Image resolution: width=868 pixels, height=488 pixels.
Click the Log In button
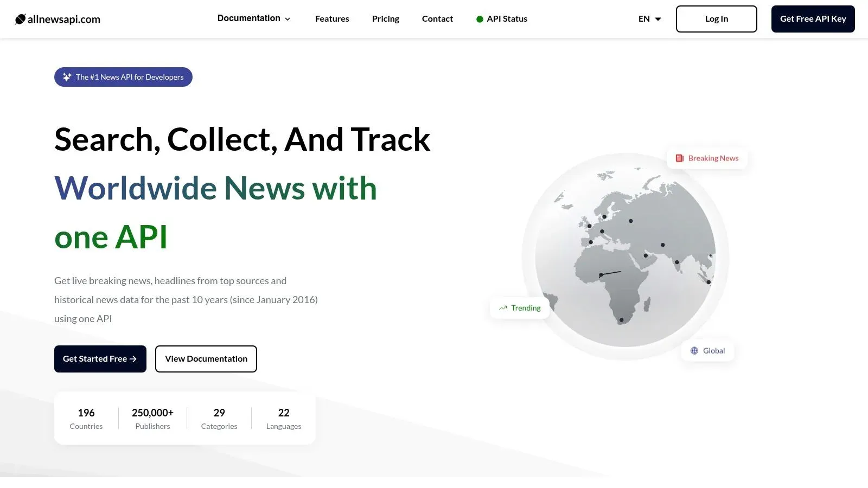(716, 19)
